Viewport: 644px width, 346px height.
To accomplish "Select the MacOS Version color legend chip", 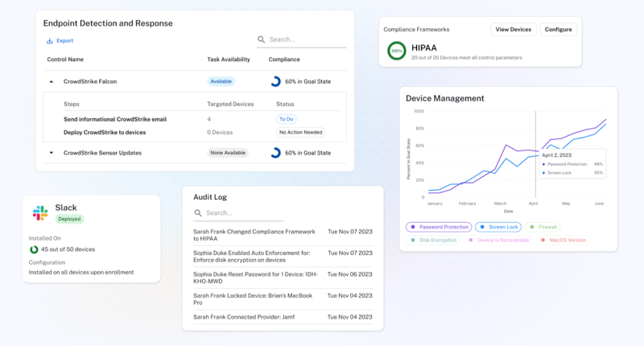I will (563, 240).
